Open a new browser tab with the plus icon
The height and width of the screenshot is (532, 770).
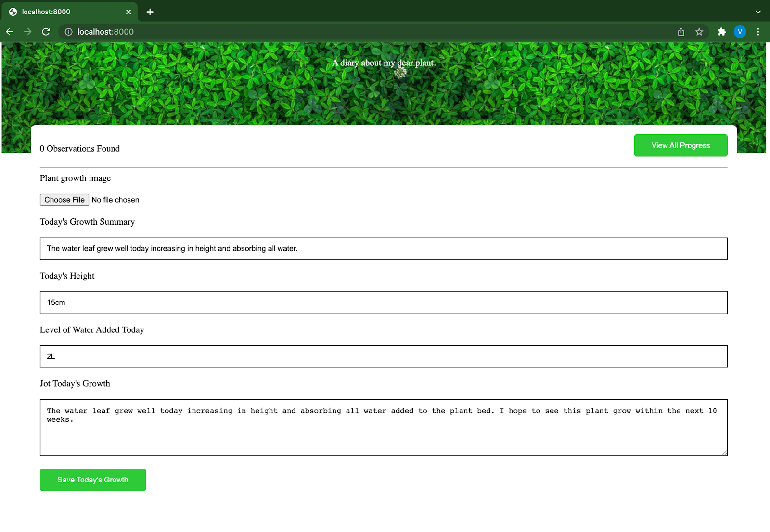[x=150, y=12]
